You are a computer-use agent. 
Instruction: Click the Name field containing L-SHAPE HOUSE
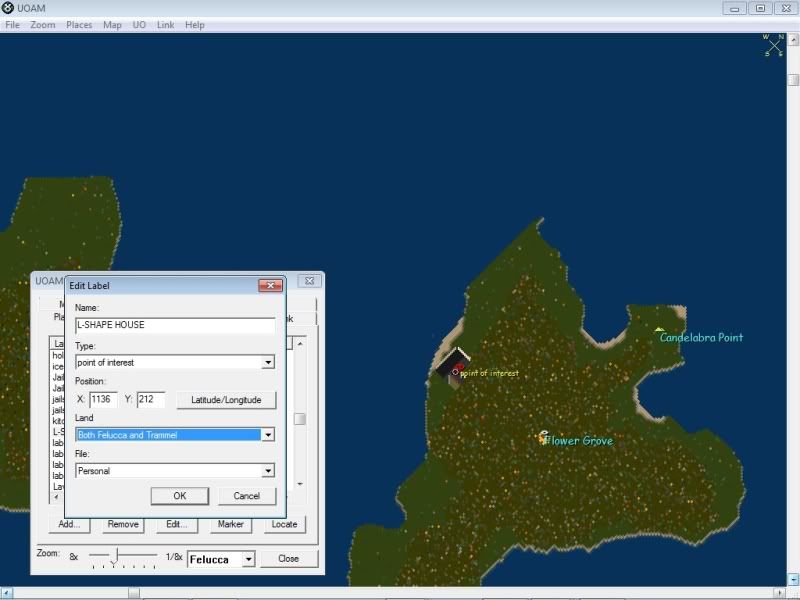tap(175, 325)
